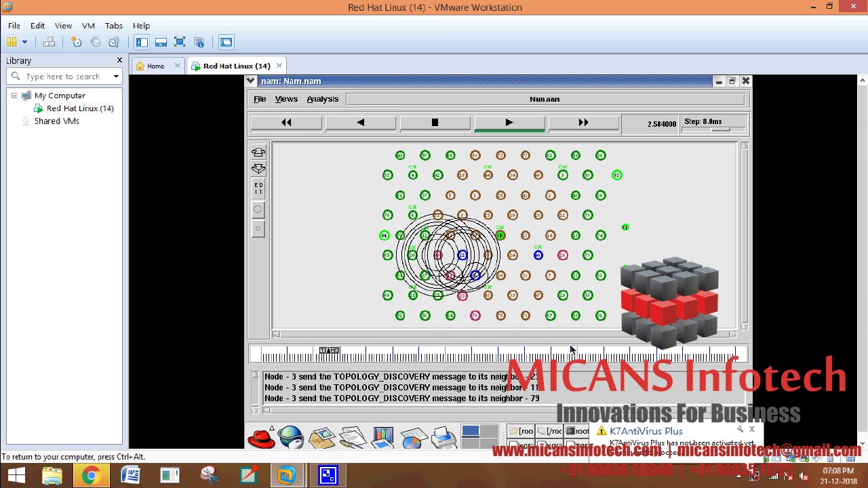This screenshot has height=488, width=868.
Task: Open the VMware Help menu
Action: tap(141, 25)
